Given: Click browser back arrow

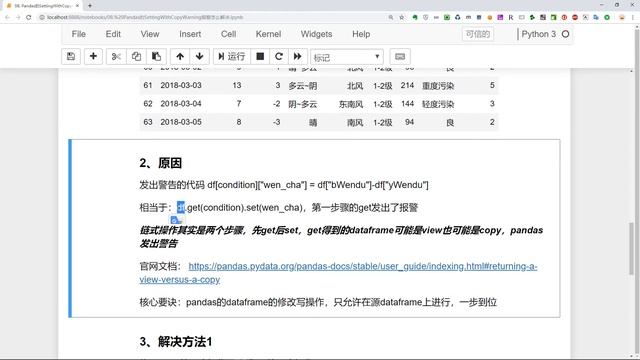Looking at the screenshot, I should pos(7,17).
